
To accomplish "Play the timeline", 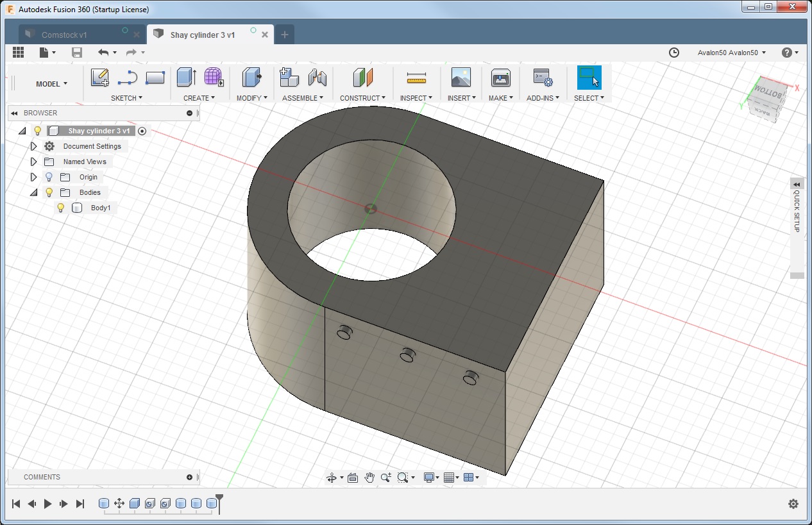I will pos(47,504).
